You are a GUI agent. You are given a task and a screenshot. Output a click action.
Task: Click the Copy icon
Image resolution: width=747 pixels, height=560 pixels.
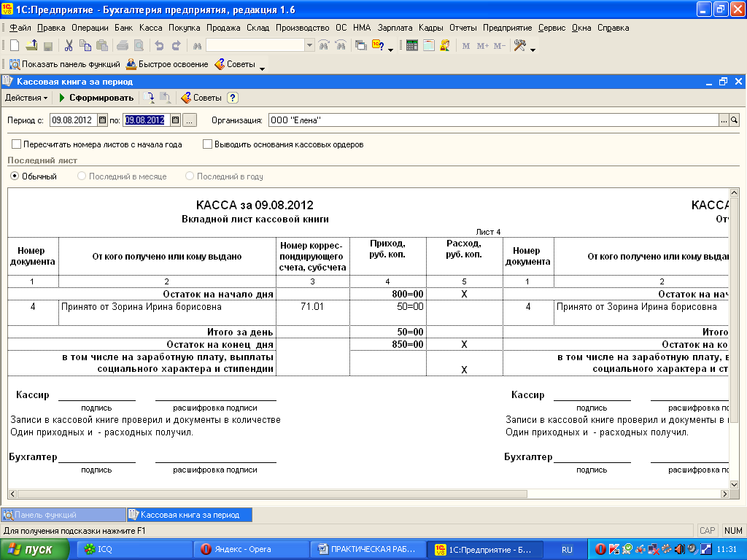pos(85,46)
